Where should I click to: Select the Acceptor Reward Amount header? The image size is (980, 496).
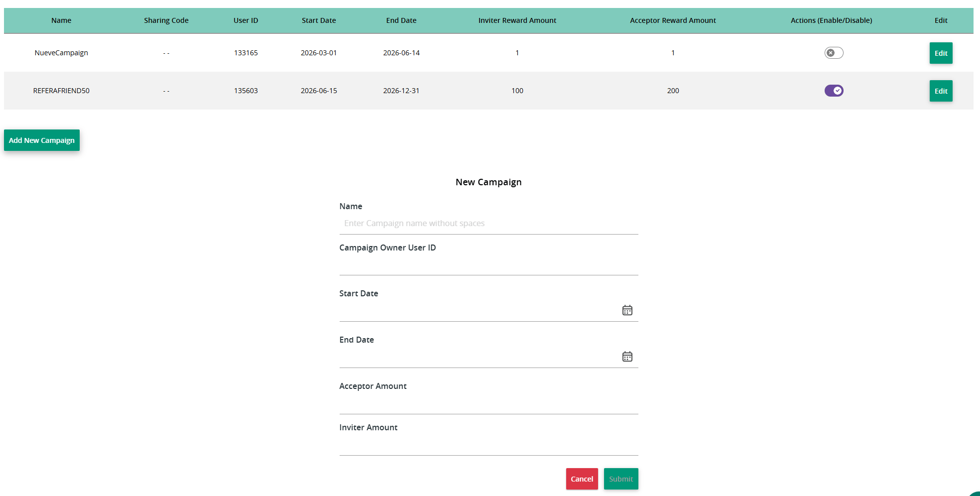click(673, 20)
